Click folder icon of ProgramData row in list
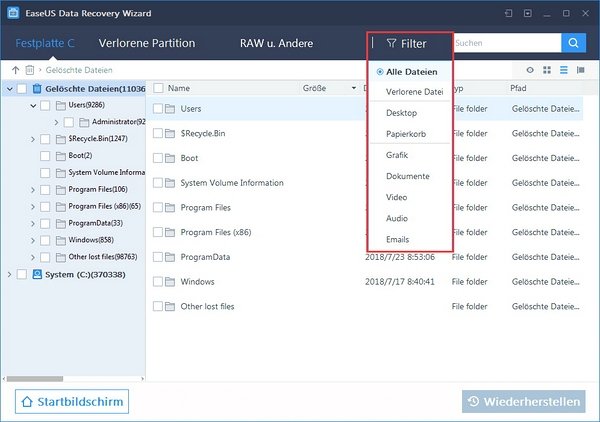600x422 pixels. tap(170, 257)
